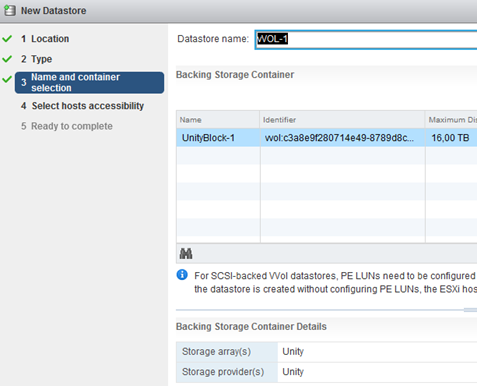
Task: Click the Storage provider(s) label
Action: (x=223, y=372)
